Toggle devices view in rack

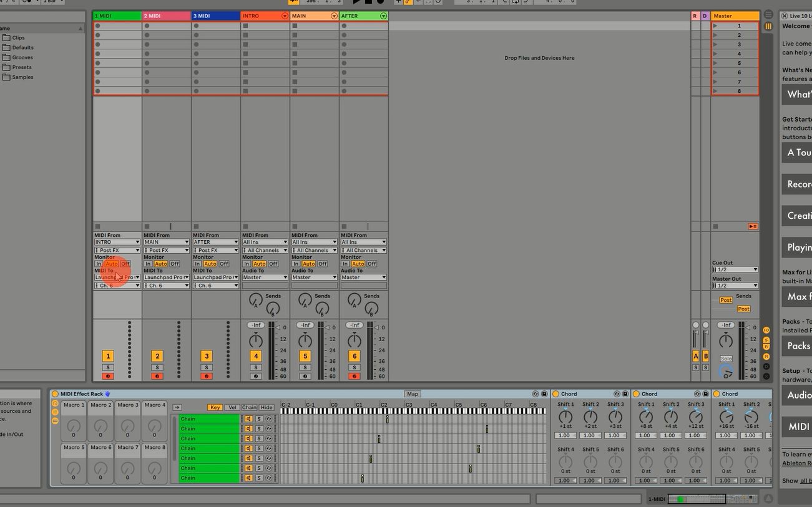[x=55, y=421]
